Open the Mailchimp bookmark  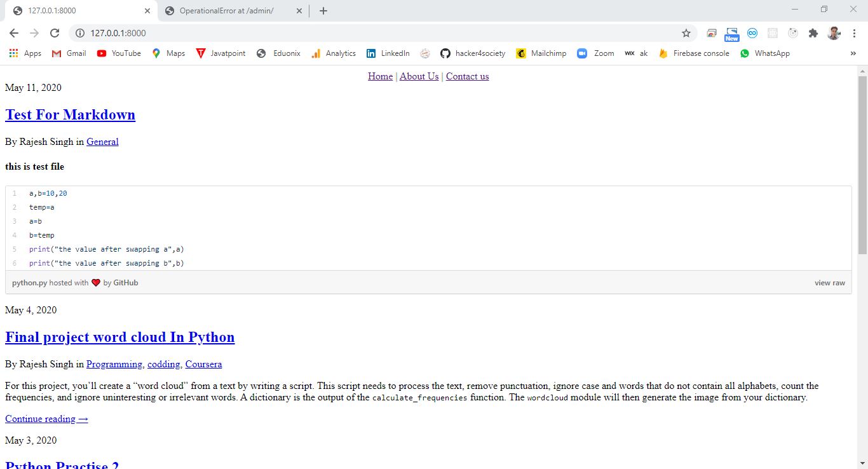pyautogui.click(x=541, y=53)
